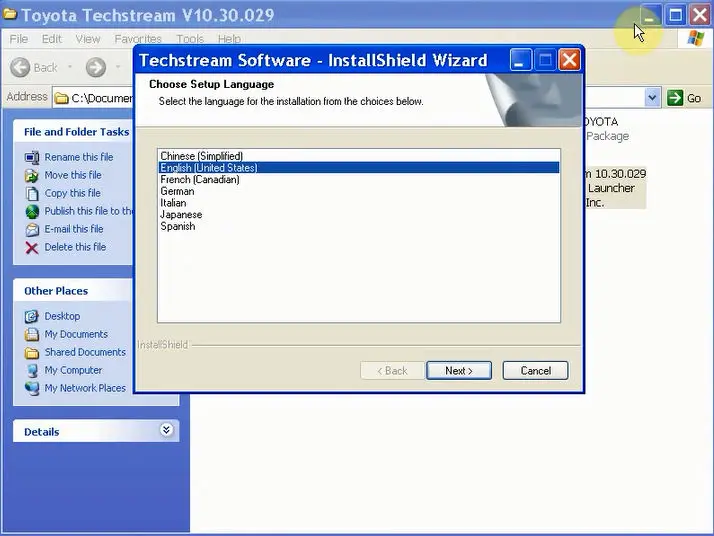Expand the Details panel chevron
Screen dimensions: 714x536
pyautogui.click(x=166, y=430)
